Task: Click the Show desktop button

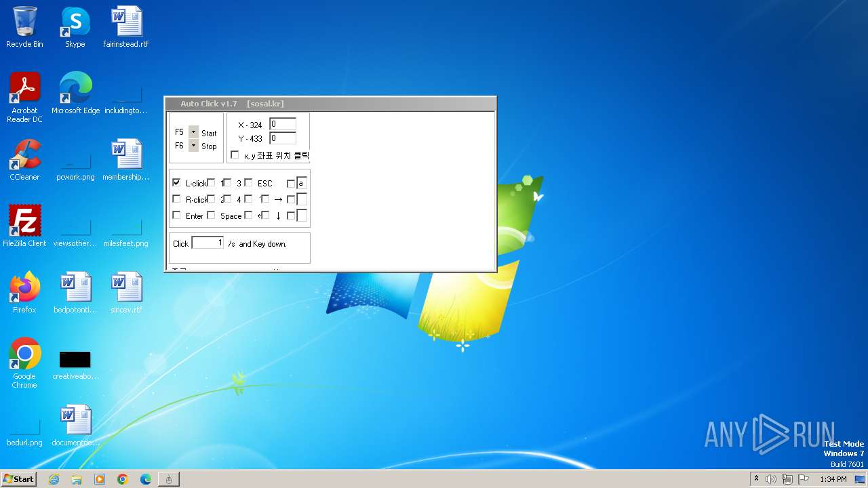Action: click(861, 479)
